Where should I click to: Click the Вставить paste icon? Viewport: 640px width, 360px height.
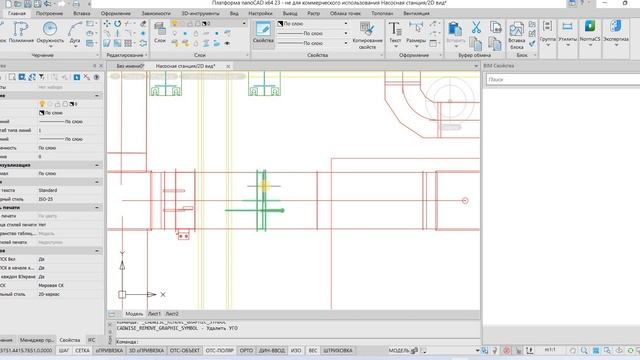pyautogui.click(x=455, y=29)
